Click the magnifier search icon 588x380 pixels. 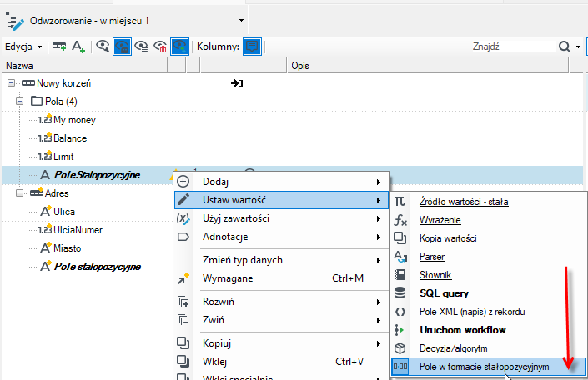coord(564,47)
